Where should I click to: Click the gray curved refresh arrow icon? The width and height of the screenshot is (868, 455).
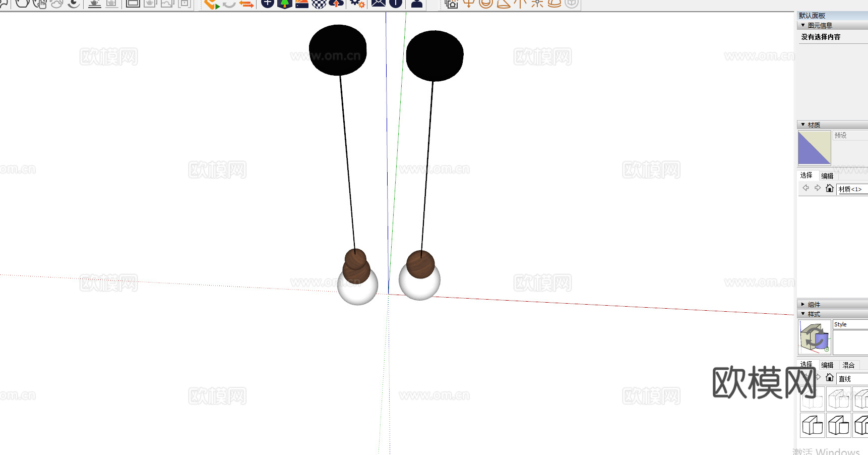[x=229, y=3]
